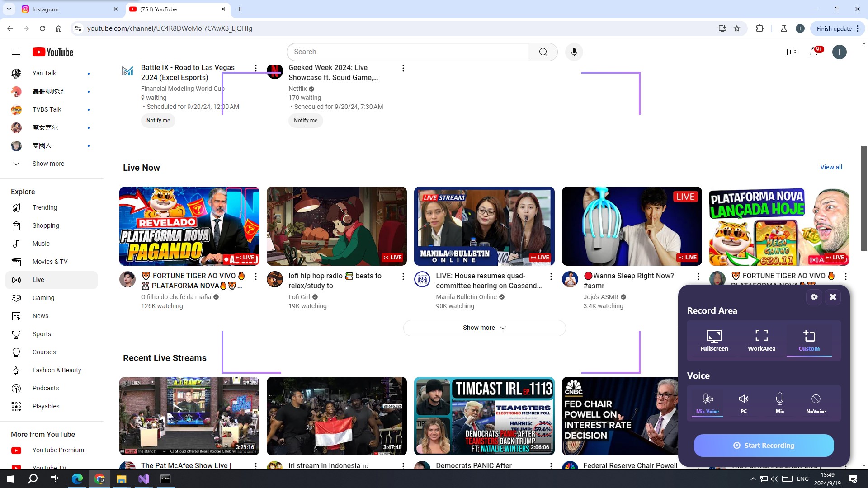Open Gaming in Explore sidebar
868x488 pixels.
coord(43,298)
